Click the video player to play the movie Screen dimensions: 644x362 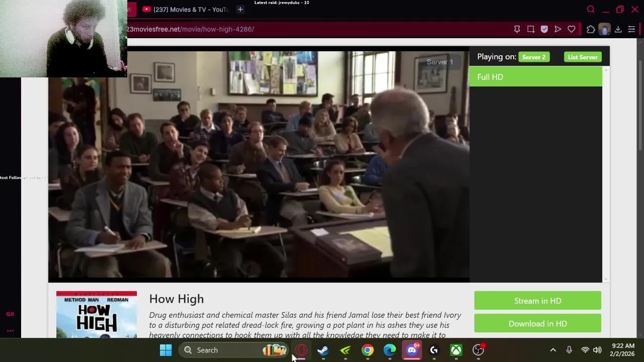point(259,164)
